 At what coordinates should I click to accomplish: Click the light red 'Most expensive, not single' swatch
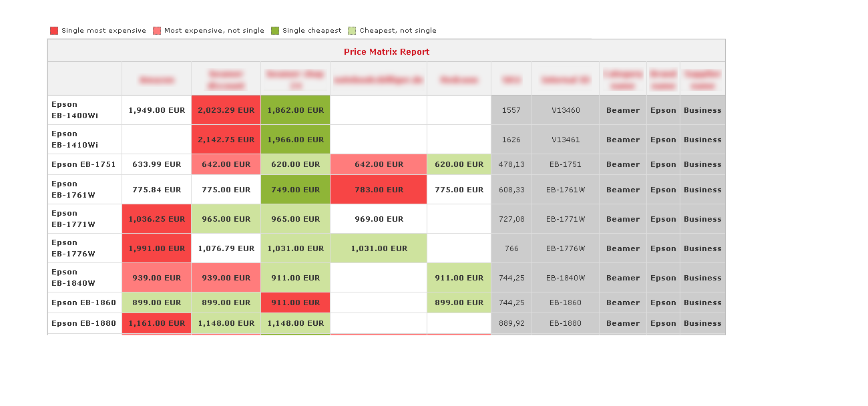point(157,31)
